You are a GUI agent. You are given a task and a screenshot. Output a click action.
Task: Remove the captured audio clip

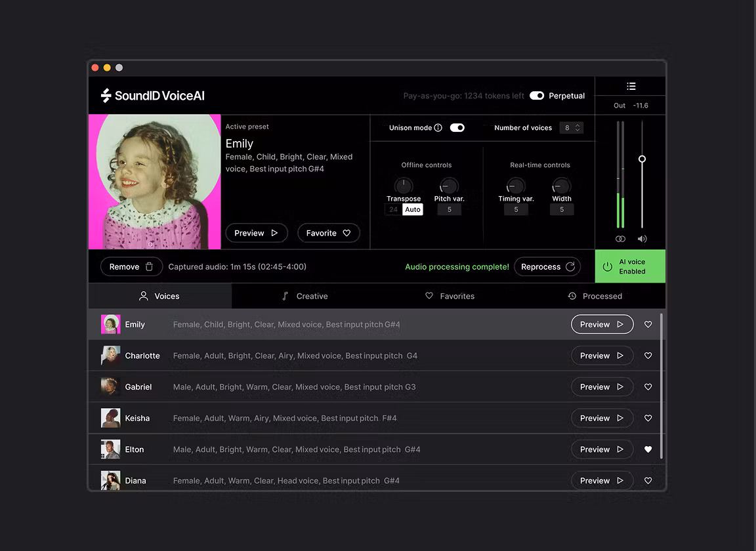coord(131,266)
